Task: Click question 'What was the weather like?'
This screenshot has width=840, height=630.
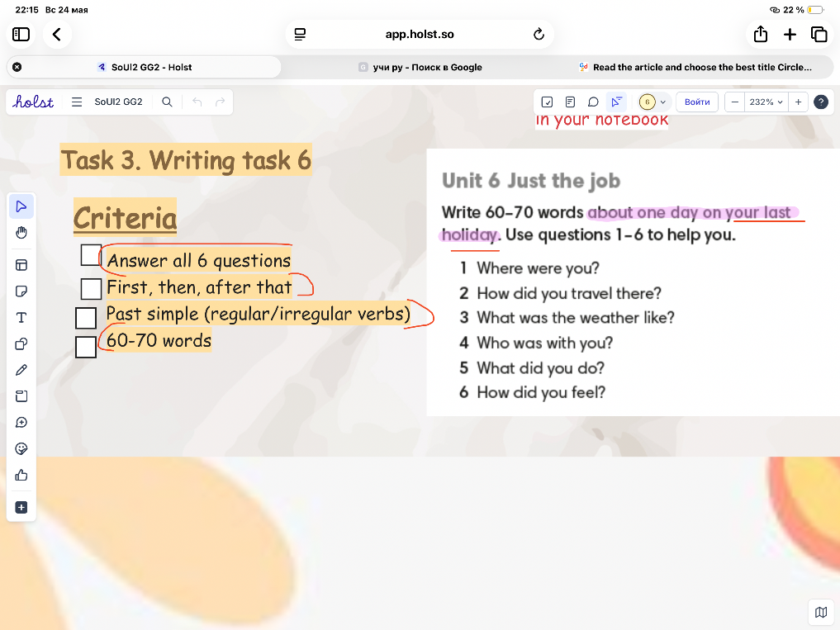Action: point(576,318)
